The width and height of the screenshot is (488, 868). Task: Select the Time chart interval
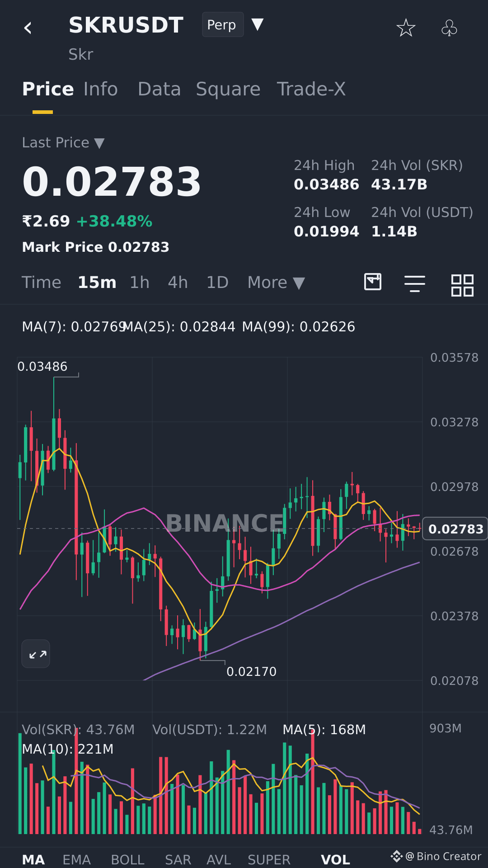point(41,283)
